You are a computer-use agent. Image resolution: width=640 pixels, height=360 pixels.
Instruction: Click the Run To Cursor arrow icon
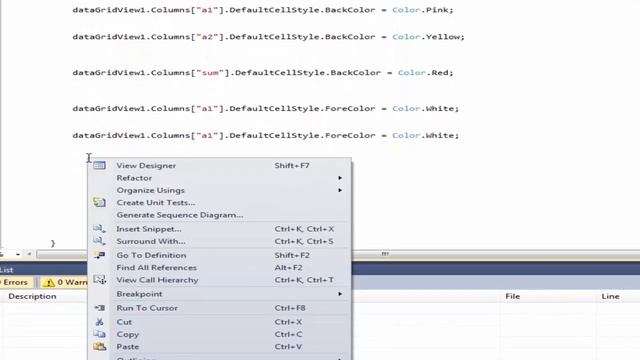pyautogui.click(x=99, y=308)
